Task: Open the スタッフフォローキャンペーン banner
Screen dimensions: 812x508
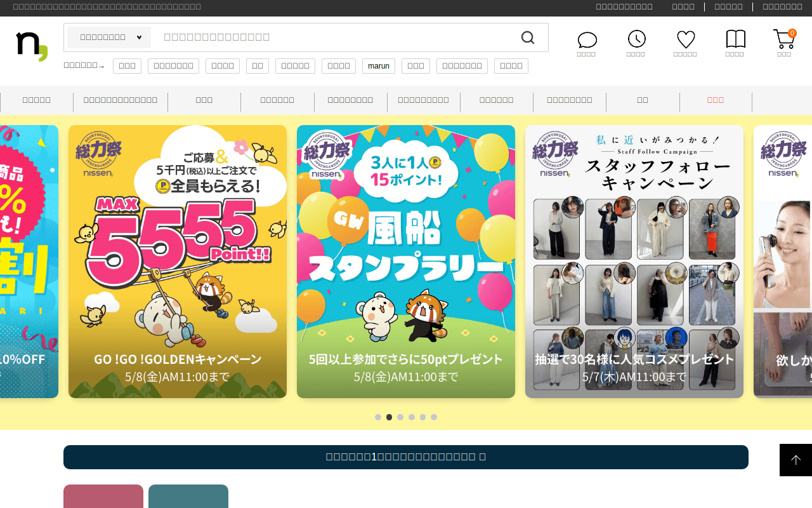Action: 634,262
